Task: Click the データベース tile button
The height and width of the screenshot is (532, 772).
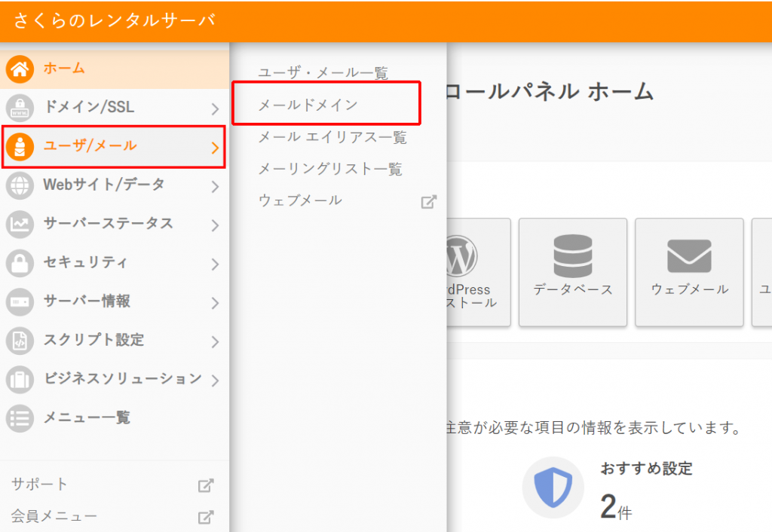Action: click(573, 272)
